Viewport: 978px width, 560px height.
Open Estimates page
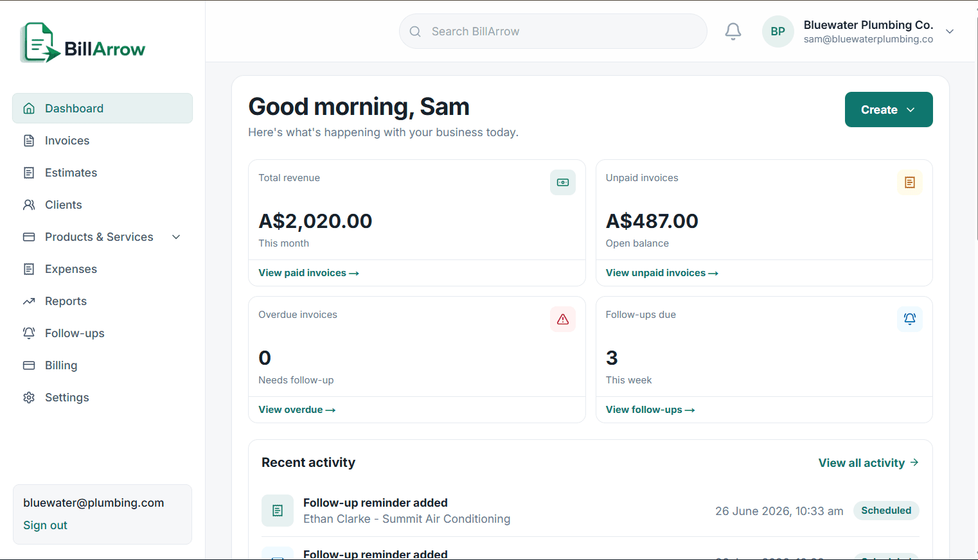click(102, 173)
